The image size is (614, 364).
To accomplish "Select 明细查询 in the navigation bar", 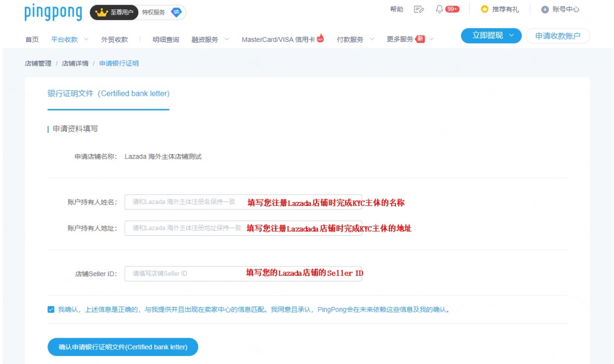I will 167,38.
